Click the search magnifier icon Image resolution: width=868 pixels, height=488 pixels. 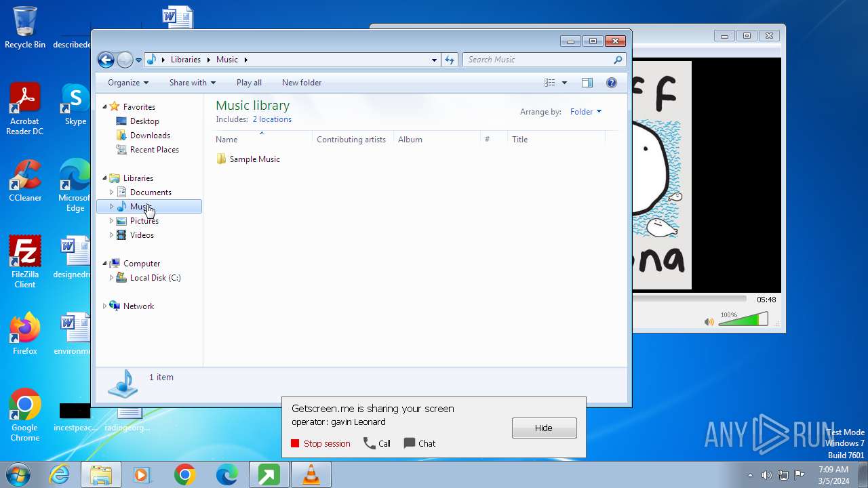point(618,60)
